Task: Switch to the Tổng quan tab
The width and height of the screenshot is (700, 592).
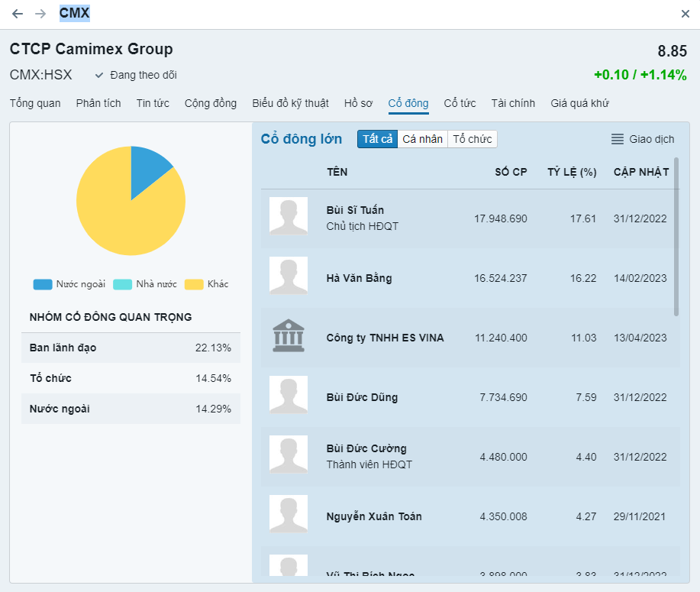Action: coord(35,103)
